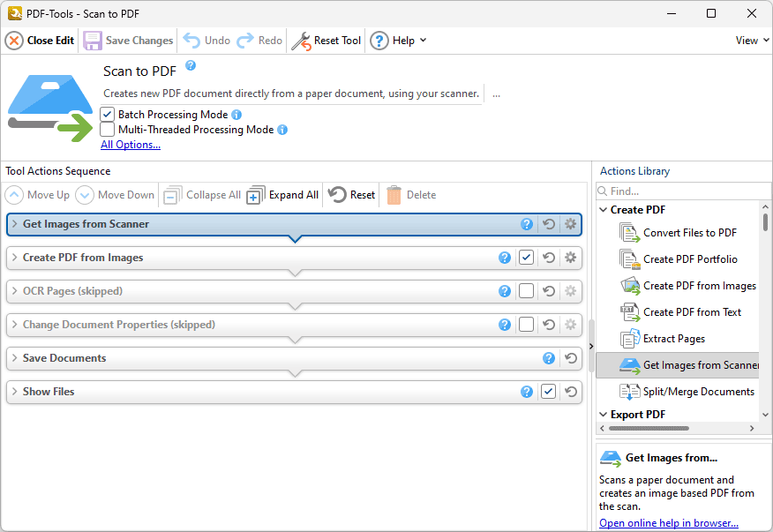Open the Help dropdown menu
This screenshot has height=532, width=773.
(x=398, y=41)
